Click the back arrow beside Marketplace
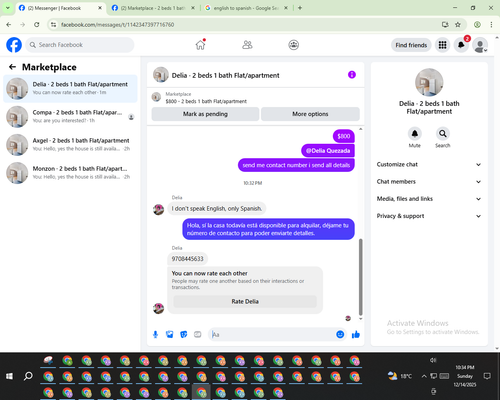 [12, 67]
